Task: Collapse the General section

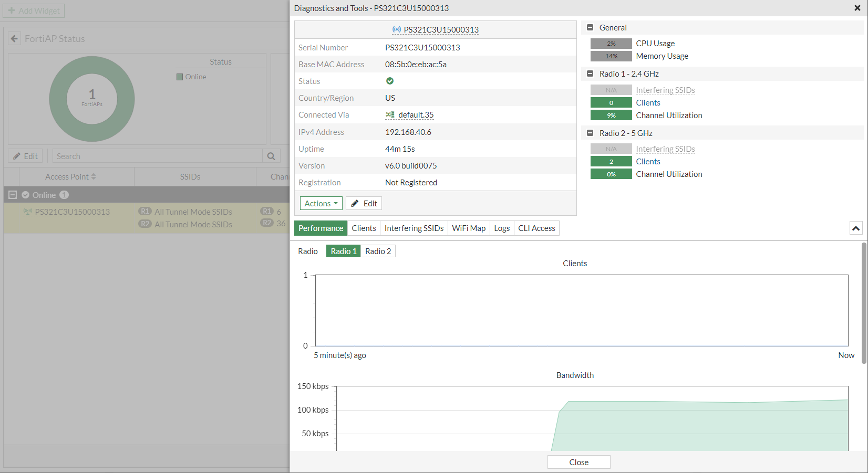Action: pos(590,27)
